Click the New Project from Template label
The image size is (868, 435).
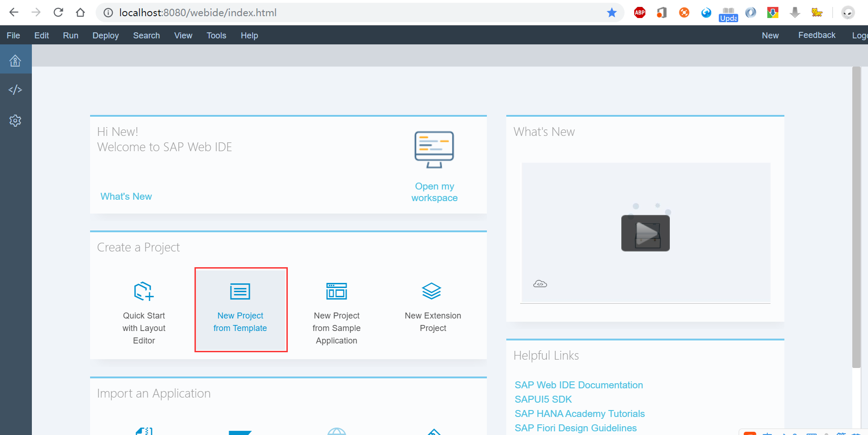point(240,322)
